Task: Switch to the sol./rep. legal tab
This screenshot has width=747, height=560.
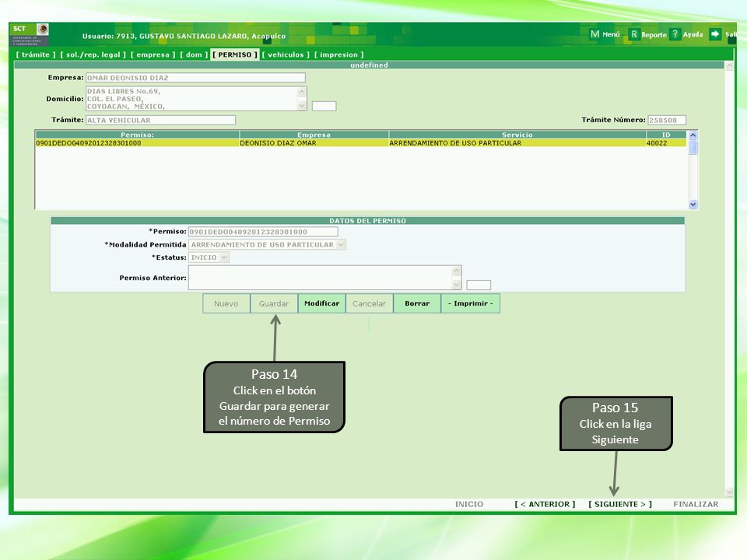Action: point(93,54)
